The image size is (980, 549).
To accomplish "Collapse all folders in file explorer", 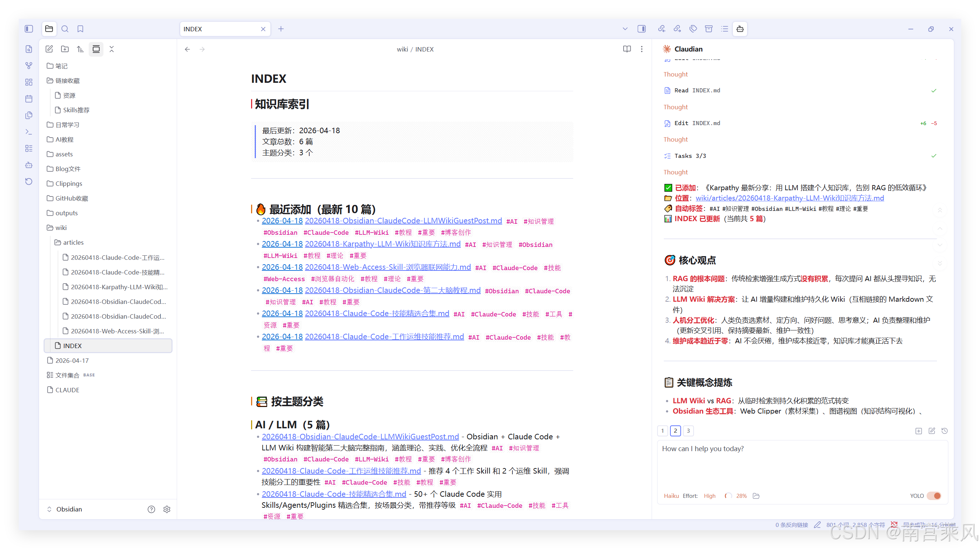I will click(x=112, y=49).
